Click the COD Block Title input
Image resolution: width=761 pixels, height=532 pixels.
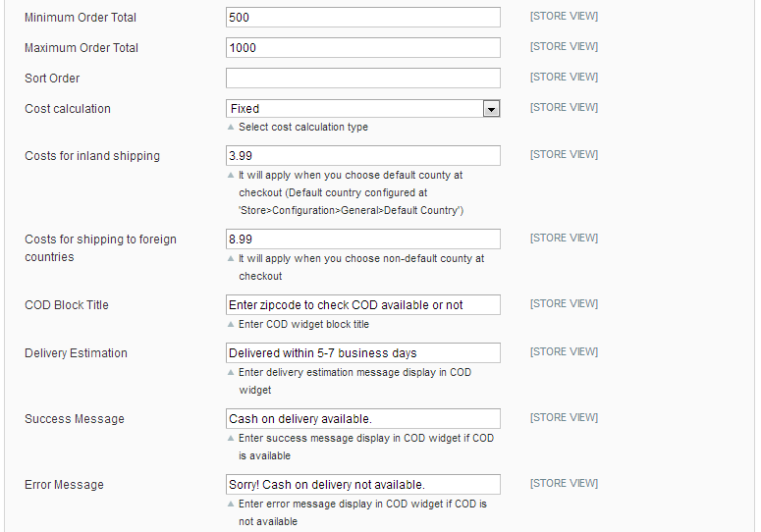coord(362,305)
